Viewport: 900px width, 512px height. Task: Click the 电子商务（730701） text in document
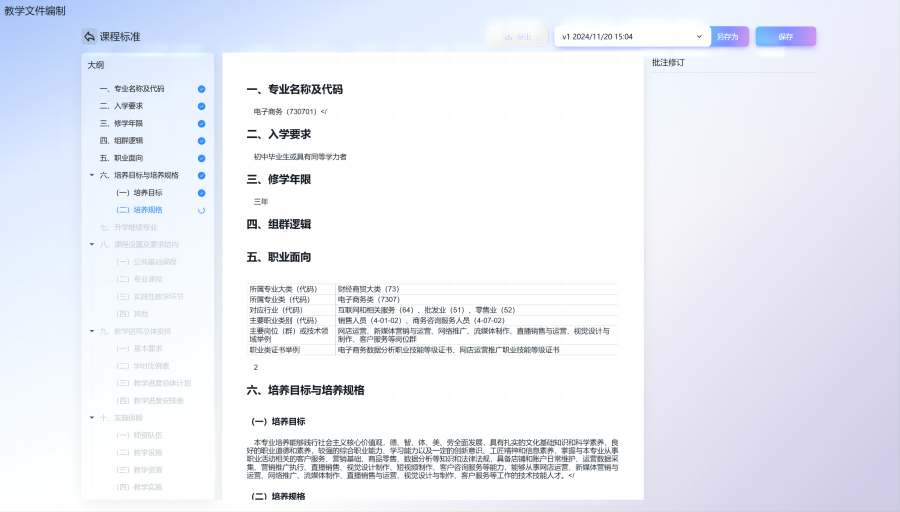point(286,111)
